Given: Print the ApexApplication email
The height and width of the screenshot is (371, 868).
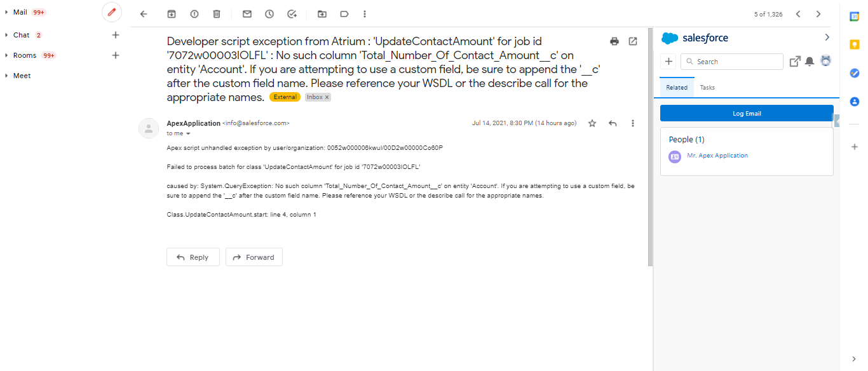Looking at the screenshot, I should pyautogui.click(x=614, y=41).
